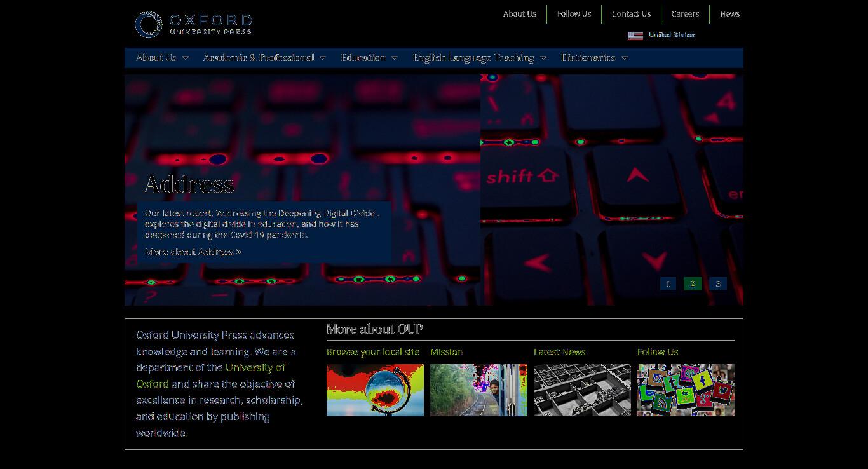Go to Contact Us page
Screen dimensions: 868x469
point(631,13)
